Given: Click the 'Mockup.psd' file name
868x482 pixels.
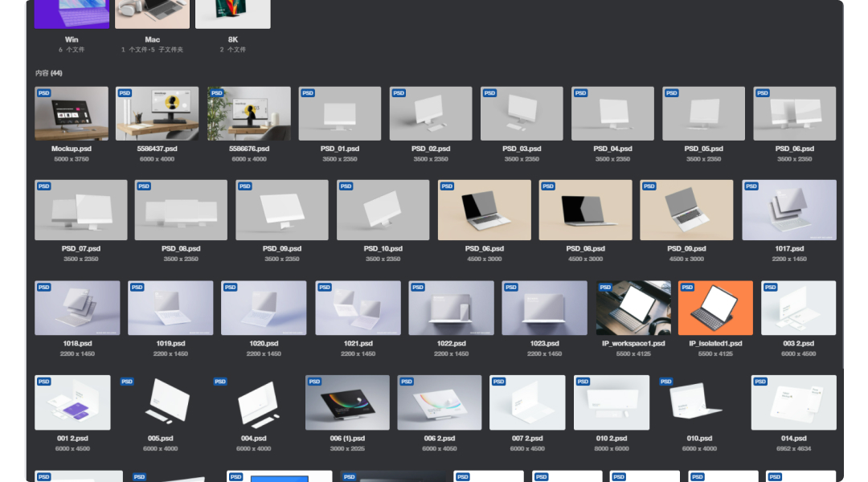Looking at the screenshot, I should (72, 149).
